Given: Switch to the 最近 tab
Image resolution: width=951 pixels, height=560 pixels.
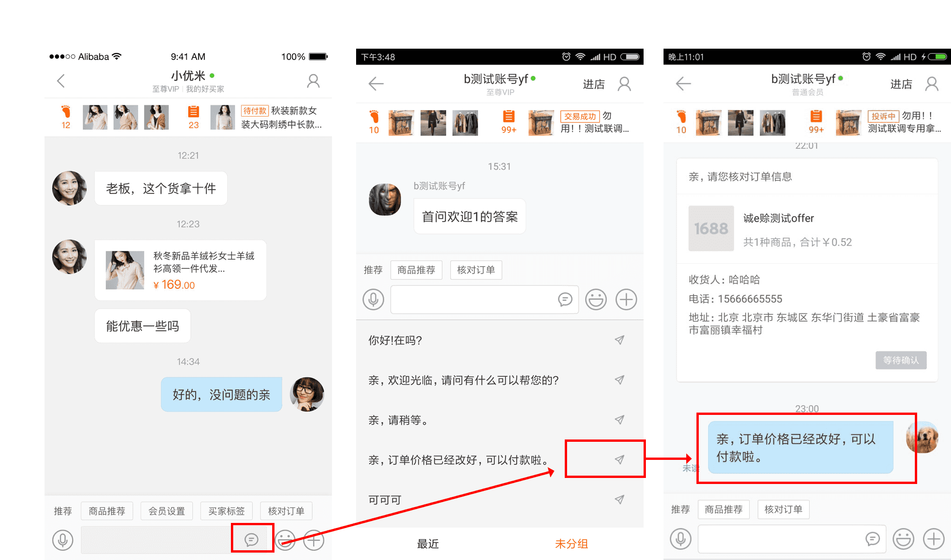Looking at the screenshot, I should point(428,544).
